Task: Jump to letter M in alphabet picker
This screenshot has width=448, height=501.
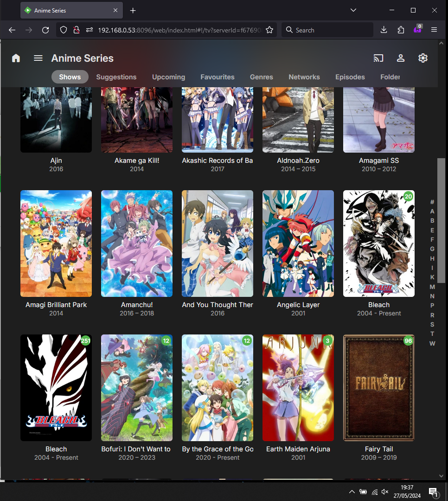Action: [432, 287]
